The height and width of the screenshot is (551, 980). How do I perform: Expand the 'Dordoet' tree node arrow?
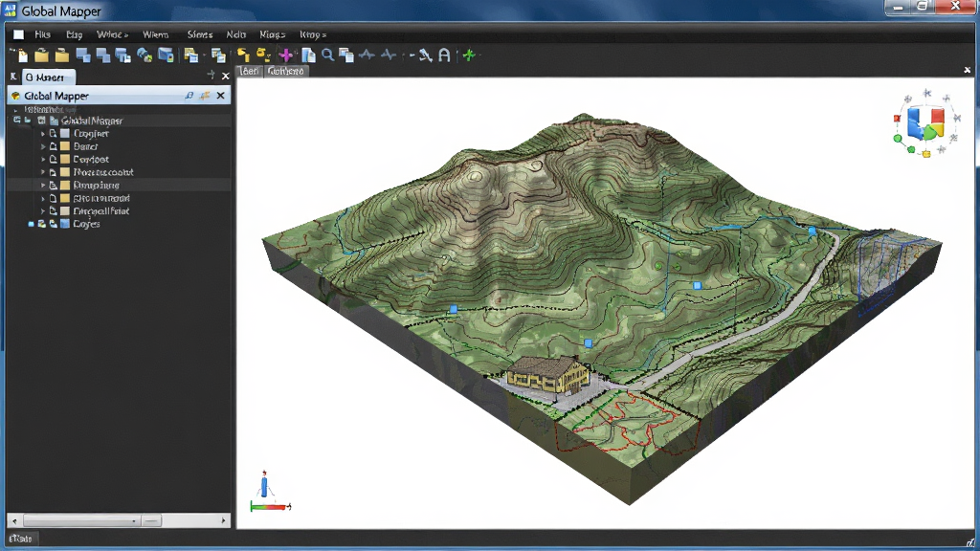tap(43, 160)
